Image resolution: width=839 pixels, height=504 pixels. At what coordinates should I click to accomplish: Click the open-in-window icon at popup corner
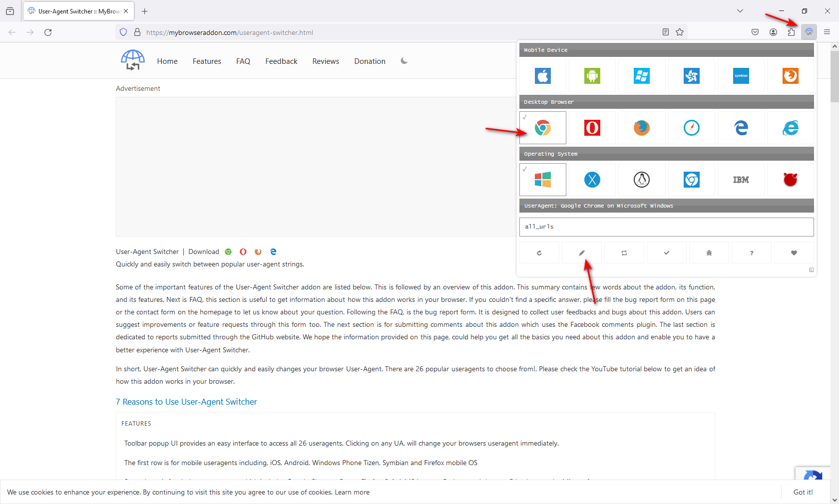(811, 270)
